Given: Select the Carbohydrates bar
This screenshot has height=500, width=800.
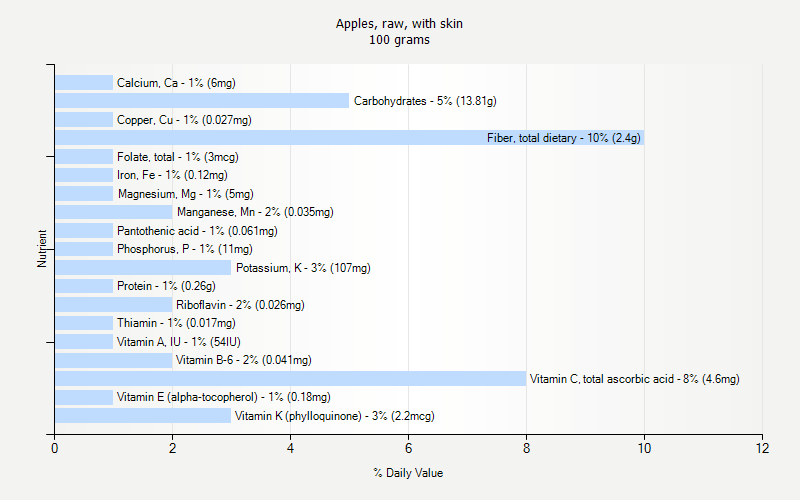Looking at the screenshot, I should coord(201,101).
